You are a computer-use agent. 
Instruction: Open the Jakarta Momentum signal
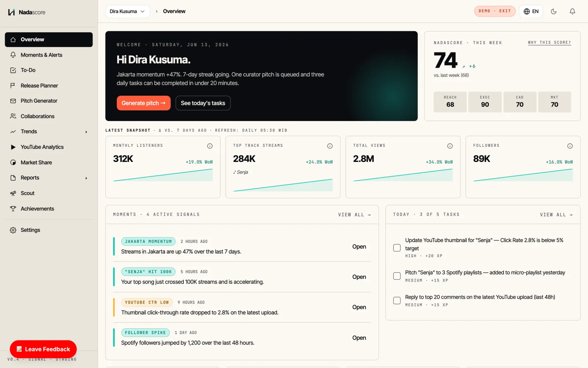click(359, 247)
